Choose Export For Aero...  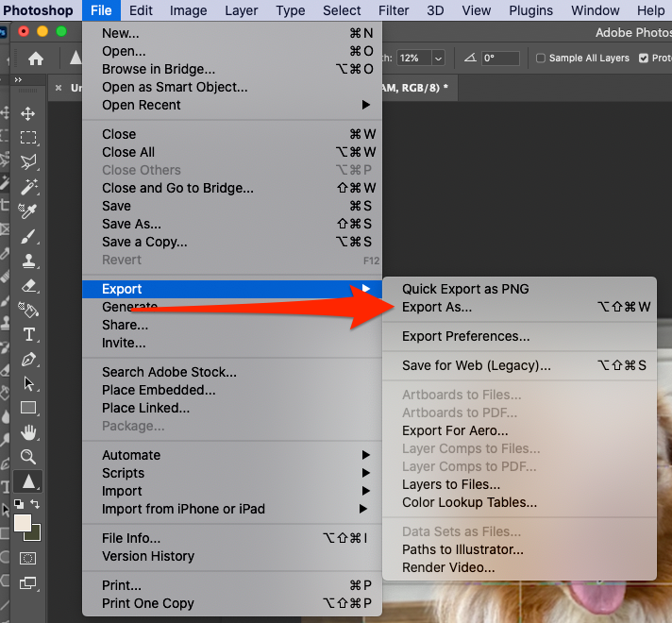coord(519,430)
